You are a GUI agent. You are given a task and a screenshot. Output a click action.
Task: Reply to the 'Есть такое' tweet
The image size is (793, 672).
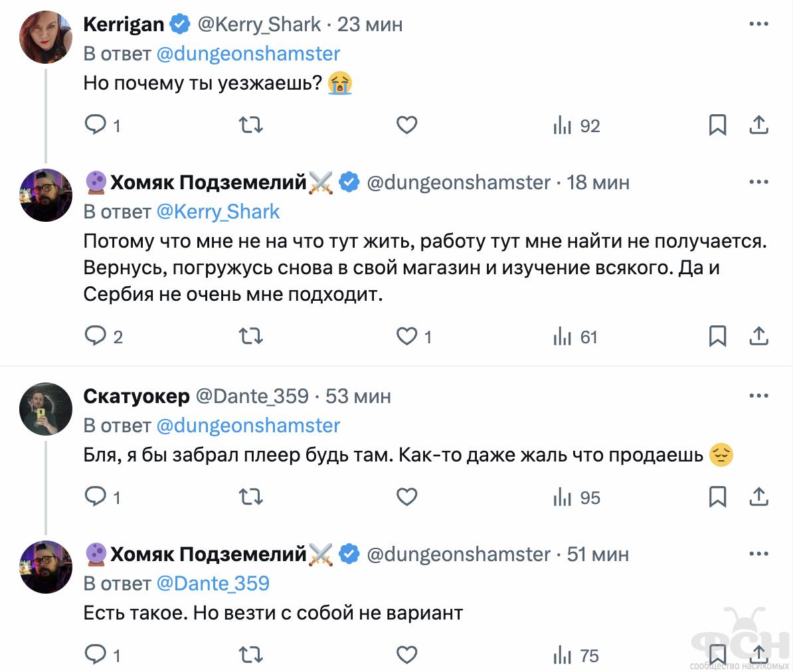(x=96, y=655)
